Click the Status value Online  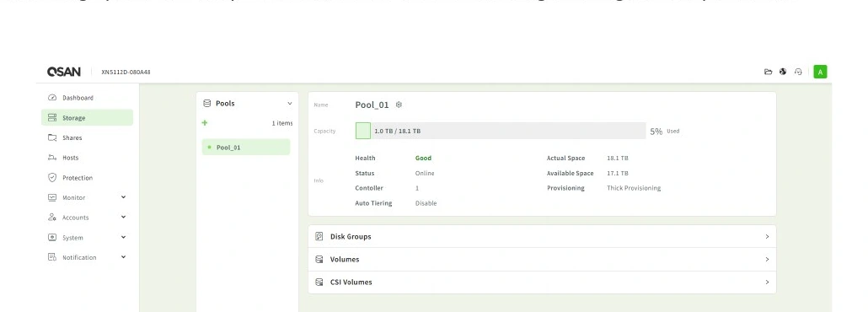(x=425, y=173)
